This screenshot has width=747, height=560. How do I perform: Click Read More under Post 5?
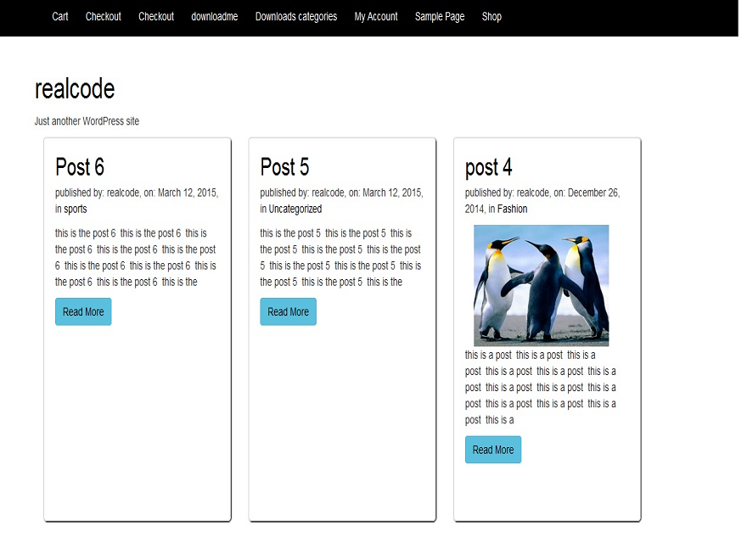[288, 311]
